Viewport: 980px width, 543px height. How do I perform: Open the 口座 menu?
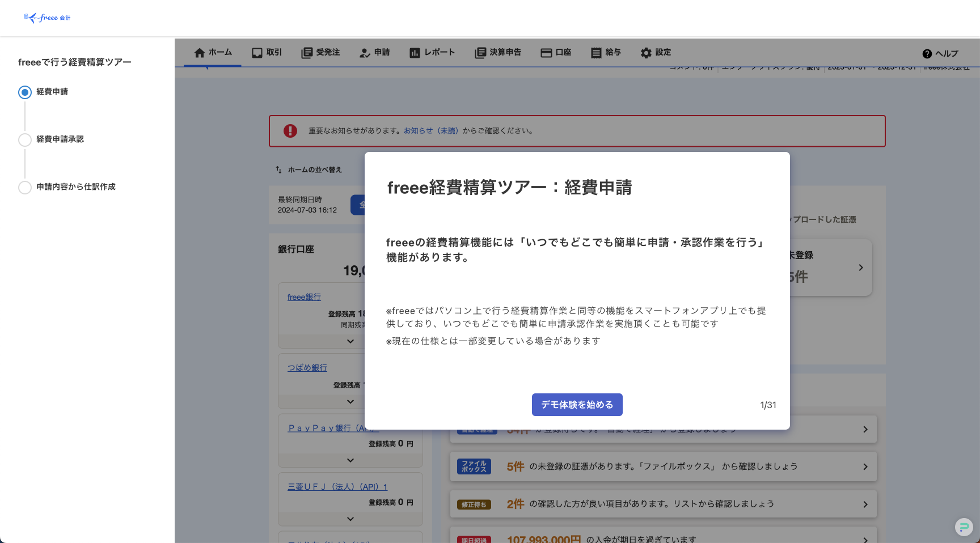point(556,53)
